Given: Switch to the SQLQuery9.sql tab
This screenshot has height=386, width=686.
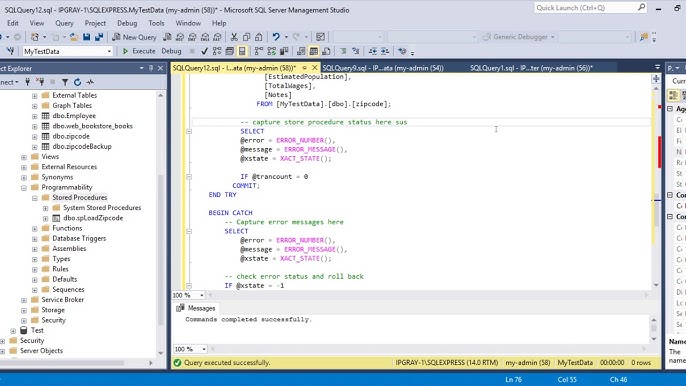Looking at the screenshot, I should pyautogui.click(x=383, y=68).
